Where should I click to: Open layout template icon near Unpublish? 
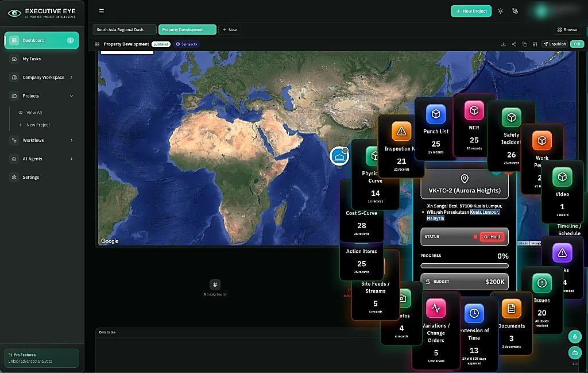(x=535, y=44)
